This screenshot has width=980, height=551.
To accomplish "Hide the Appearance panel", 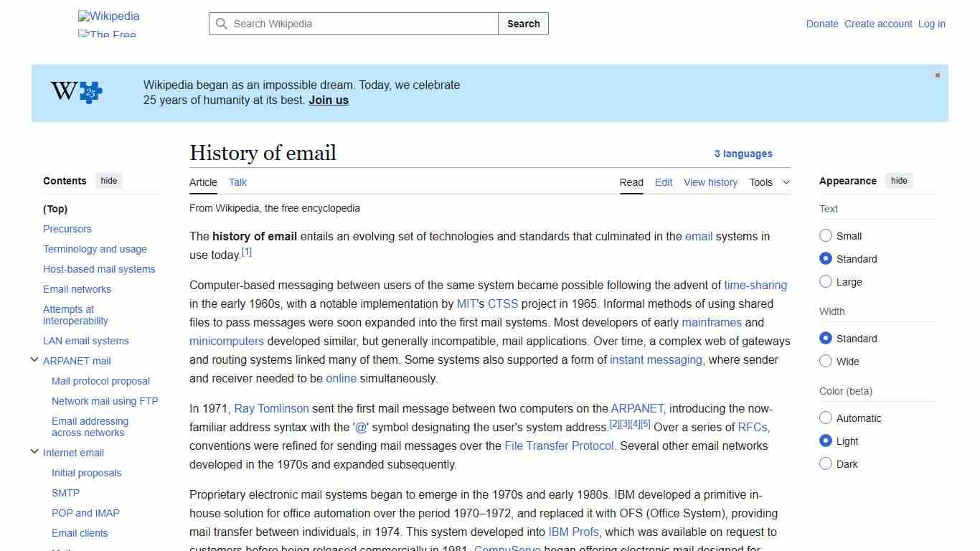I will pos(899,181).
